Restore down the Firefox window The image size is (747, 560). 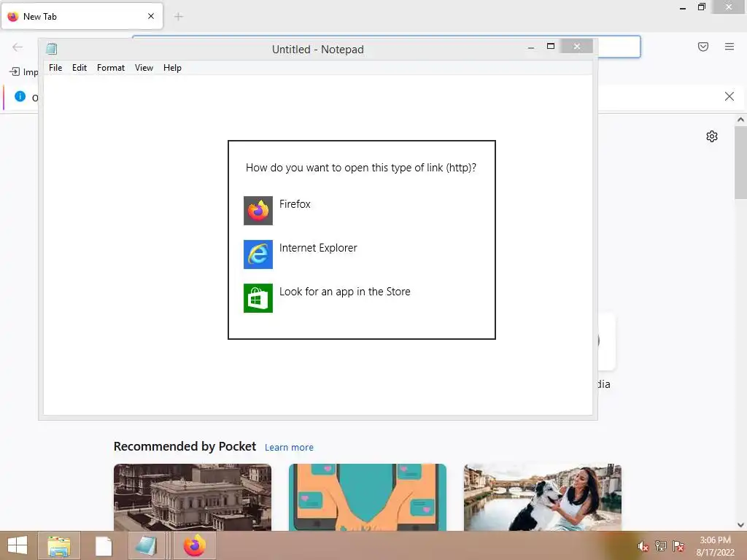pos(701,7)
